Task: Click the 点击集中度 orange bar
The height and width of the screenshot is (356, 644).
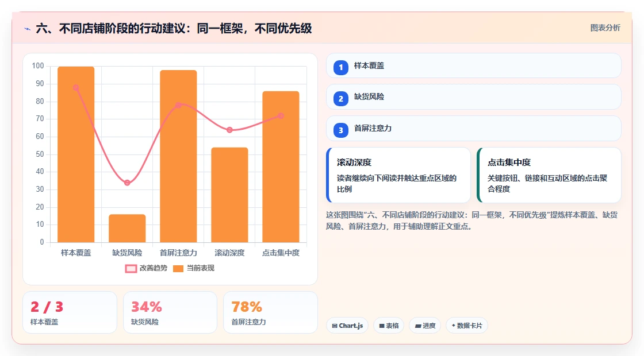Action: 281,167
